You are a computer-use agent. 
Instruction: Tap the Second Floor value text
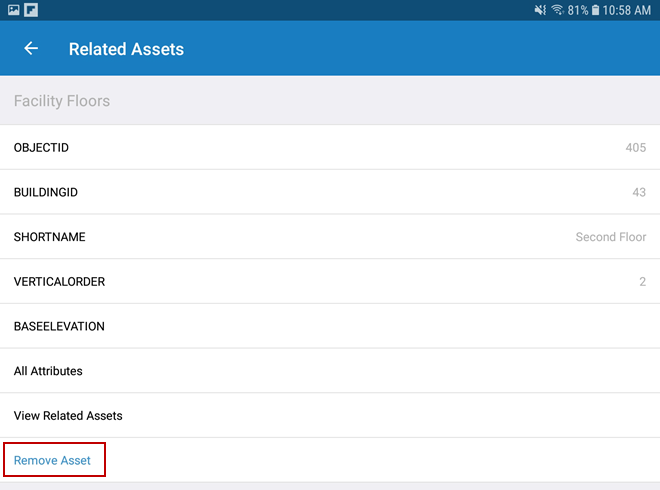click(610, 237)
